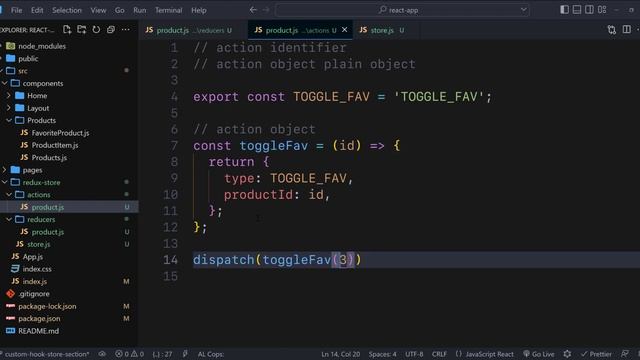Go forward with the right arrow
The image size is (640, 360).
[266, 10]
